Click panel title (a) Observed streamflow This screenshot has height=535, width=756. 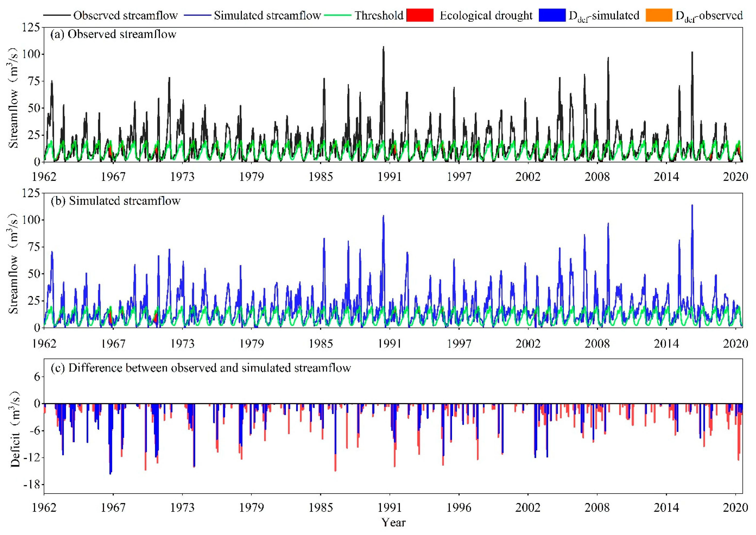pyautogui.click(x=113, y=34)
